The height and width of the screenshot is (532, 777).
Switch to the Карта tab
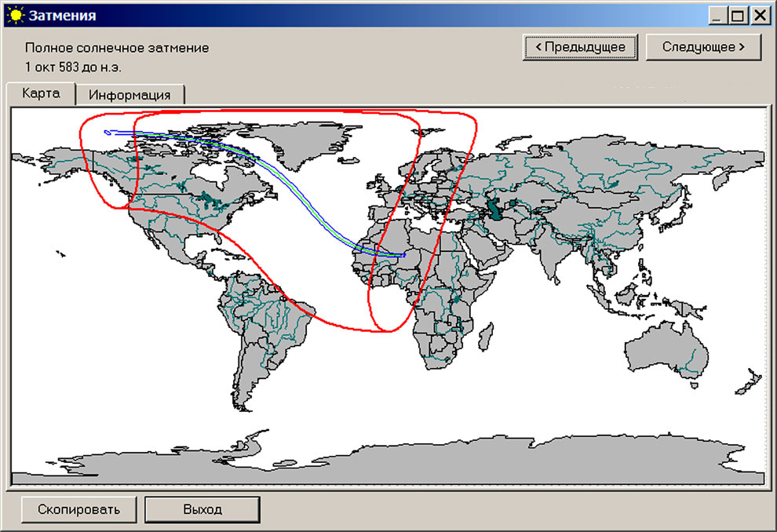(41, 93)
